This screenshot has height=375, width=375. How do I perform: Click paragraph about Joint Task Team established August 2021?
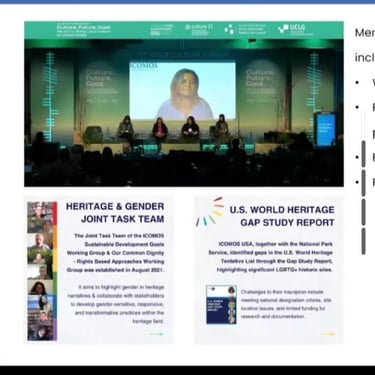pyautogui.click(x=115, y=253)
